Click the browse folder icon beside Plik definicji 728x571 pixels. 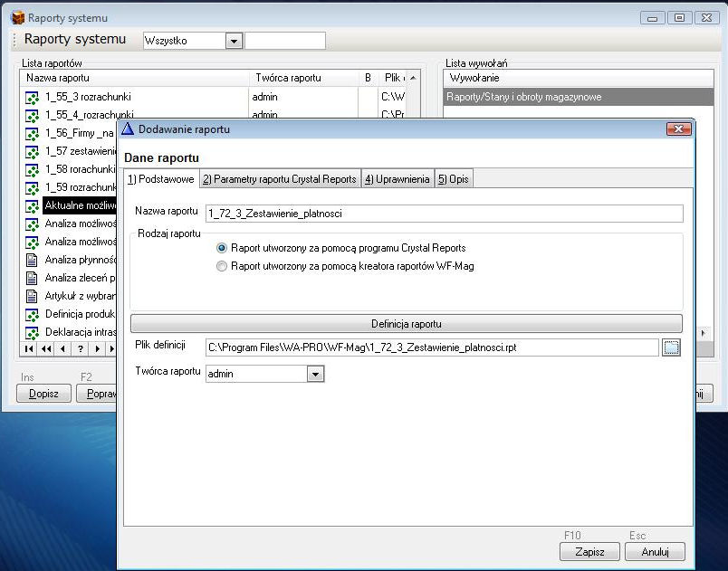click(671, 347)
